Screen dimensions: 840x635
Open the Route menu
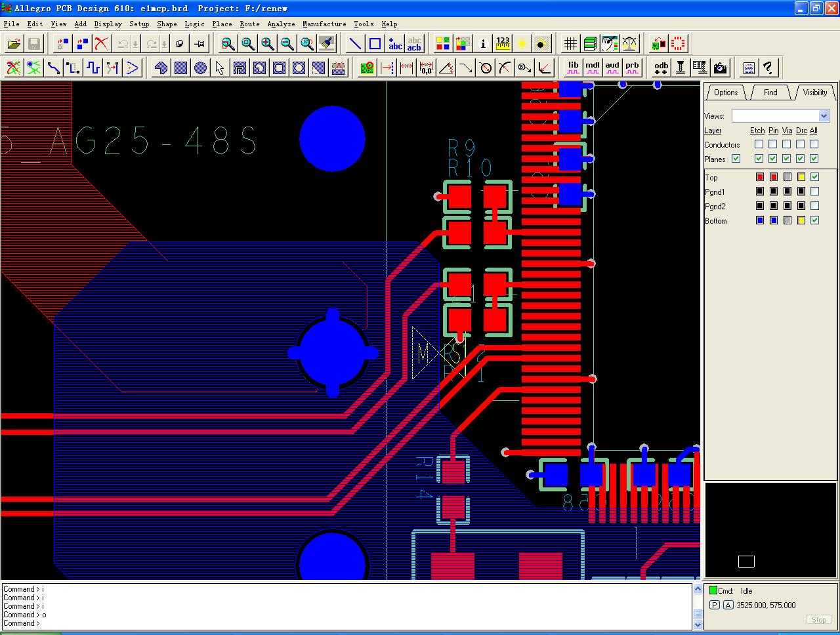pos(249,24)
